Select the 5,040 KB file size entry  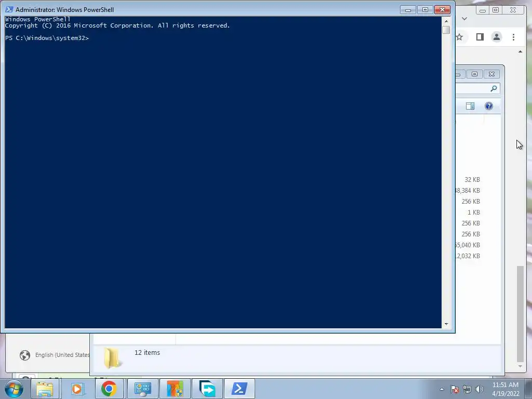click(x=468, y=245)
